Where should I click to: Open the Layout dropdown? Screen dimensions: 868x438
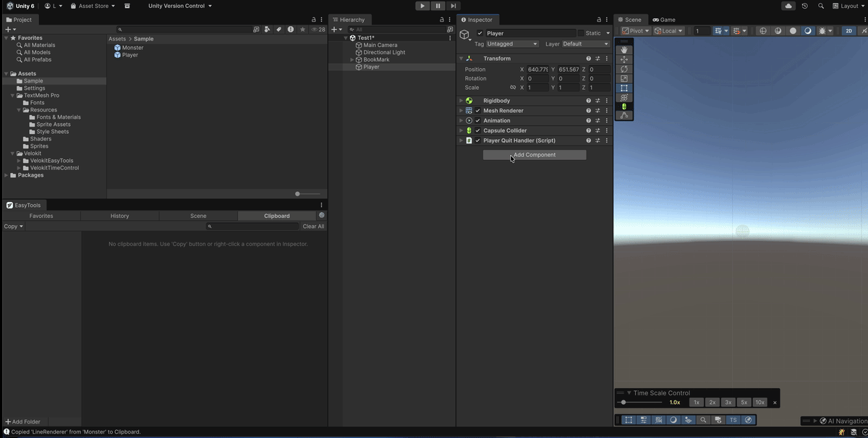pos(848,6)
